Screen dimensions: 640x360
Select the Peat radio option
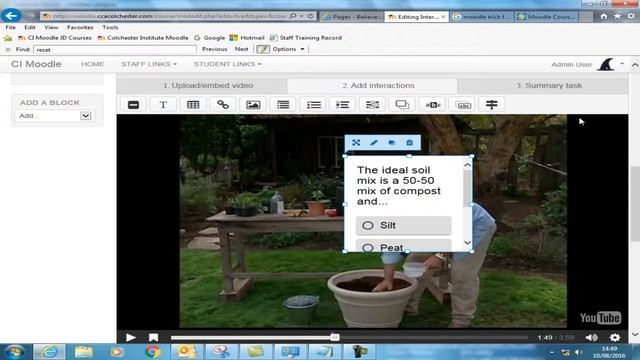(368, 247)
